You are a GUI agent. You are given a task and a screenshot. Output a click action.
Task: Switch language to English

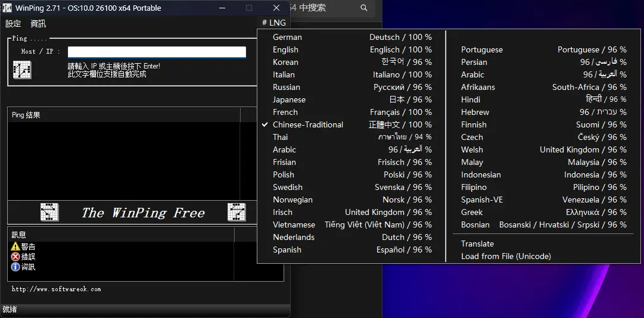(352, 49)
